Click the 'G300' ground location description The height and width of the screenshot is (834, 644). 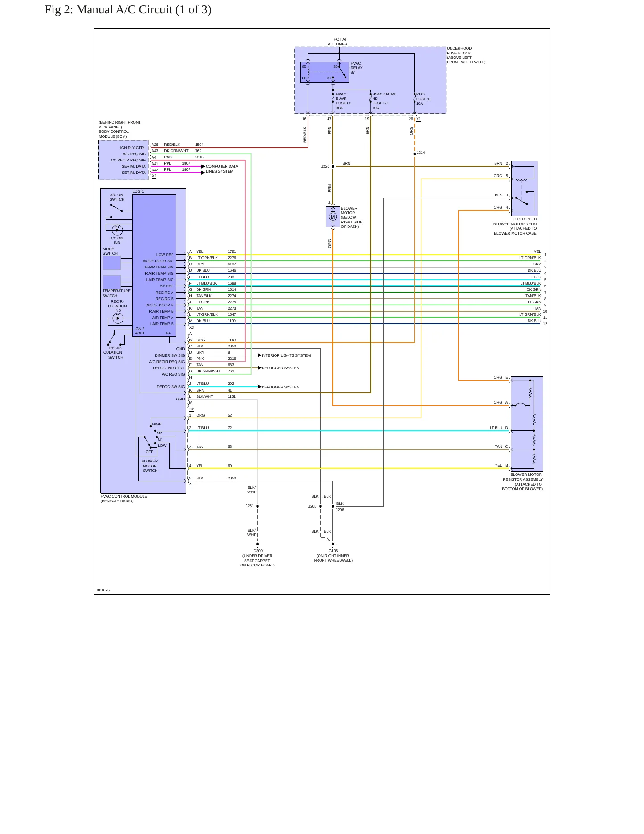click(258, 561)
